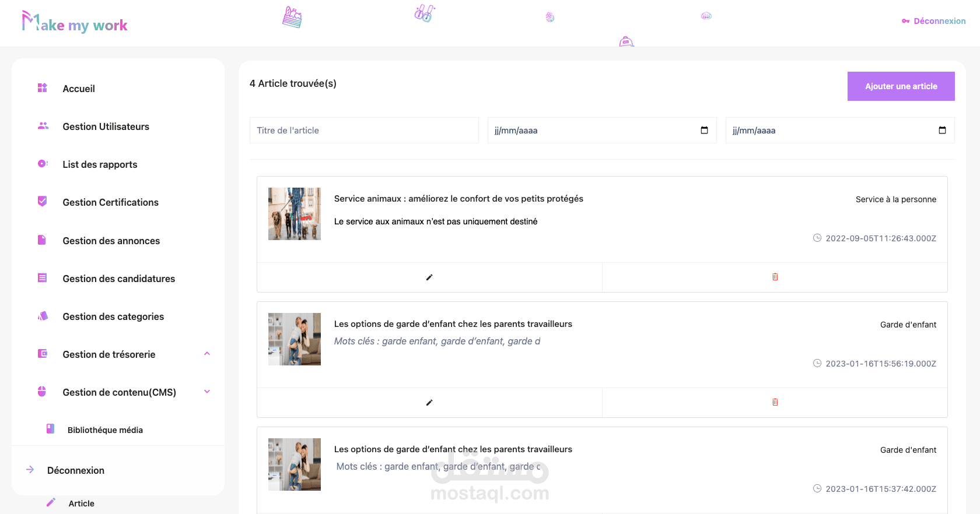Viewport: 980px width, 514px height.
Task: Click the 4 Article trouvée(s) count
Action: (x=293, y=83)
